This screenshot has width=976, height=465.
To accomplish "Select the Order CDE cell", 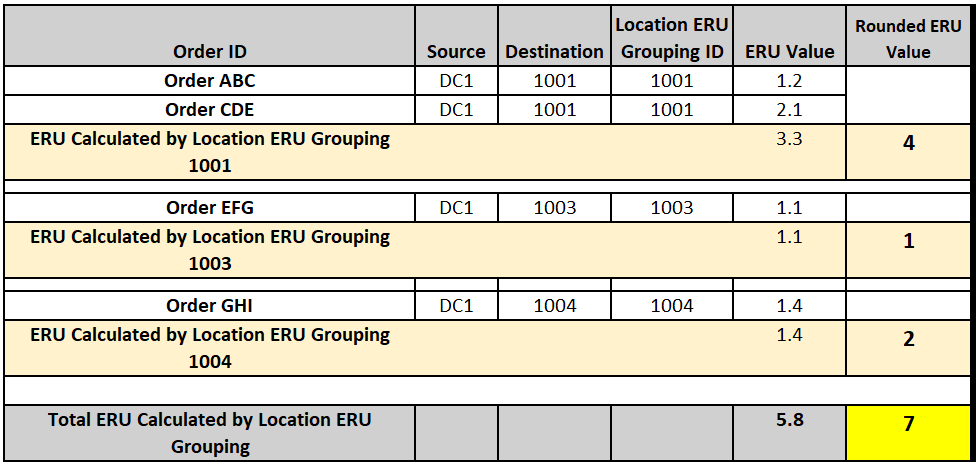I will pos(210,109).
